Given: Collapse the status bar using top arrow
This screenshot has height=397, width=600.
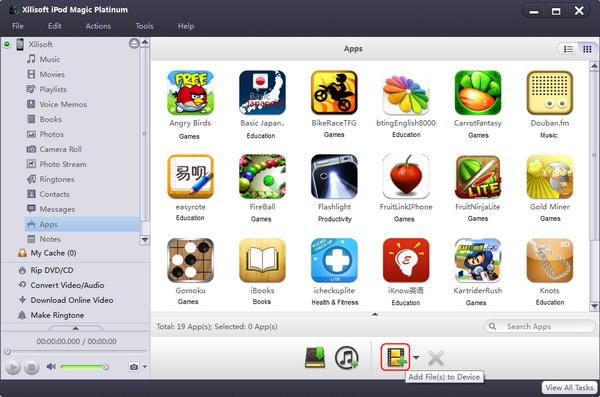Looking at the screenshot, I should click(375, 314).
